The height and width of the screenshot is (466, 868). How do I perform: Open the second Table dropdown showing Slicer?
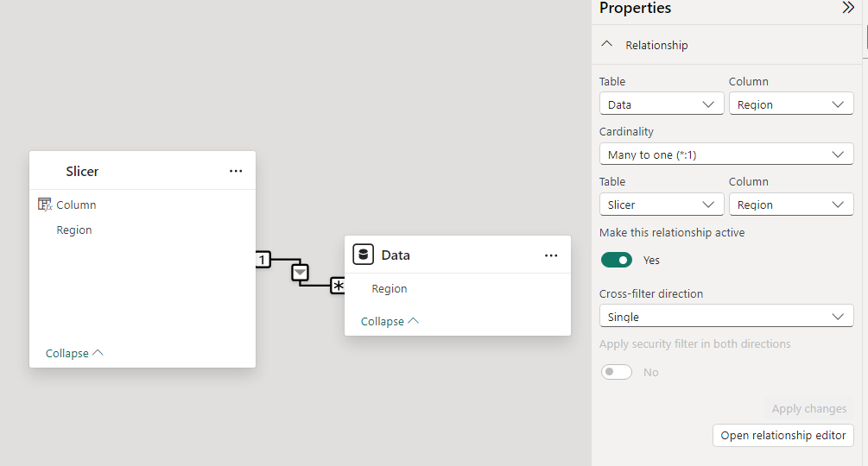pos(662,205)
